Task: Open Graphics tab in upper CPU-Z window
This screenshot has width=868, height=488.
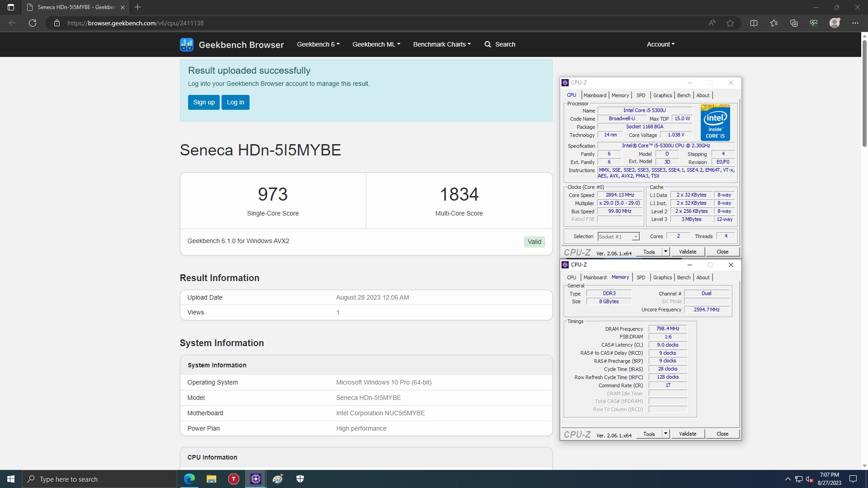Action: coord(663,95)
